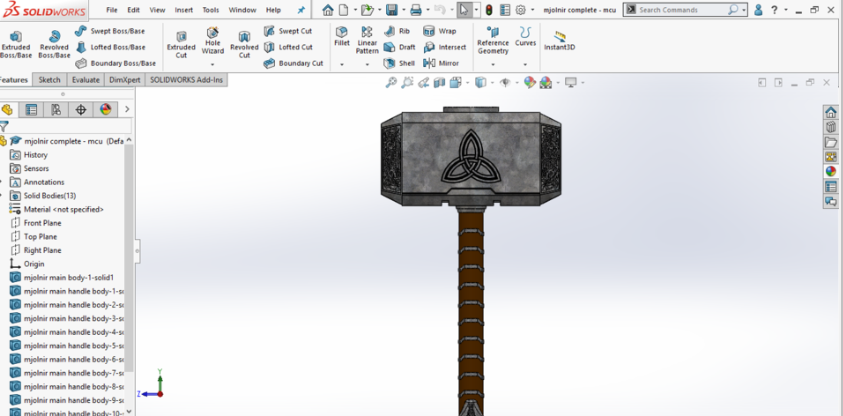843x416 pixels.
Task: Select the Extruded Cut tool
Action: click(181, 44)
